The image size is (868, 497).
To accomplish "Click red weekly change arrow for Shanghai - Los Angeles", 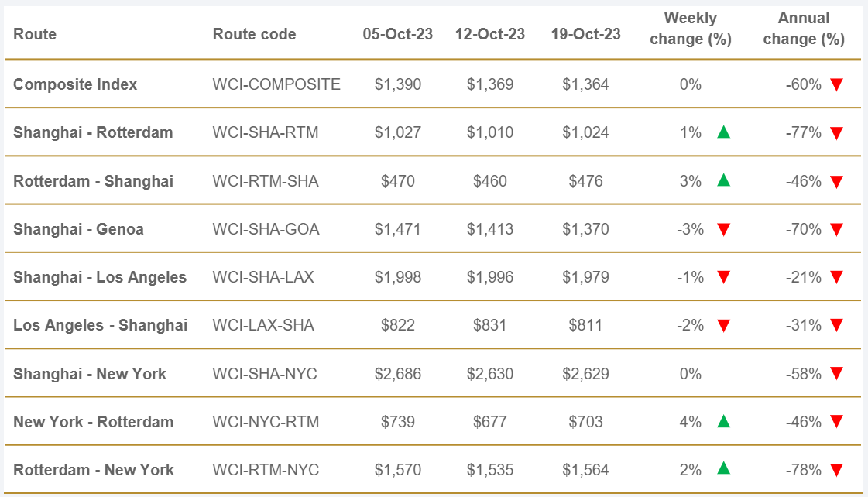I will (723, 277).
